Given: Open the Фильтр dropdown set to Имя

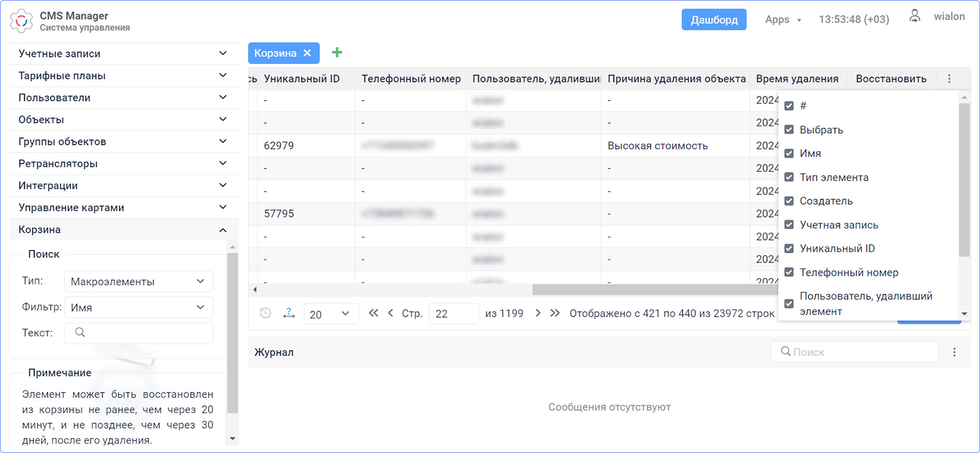Looking at the screenshot, I should [x=138, y=308].
